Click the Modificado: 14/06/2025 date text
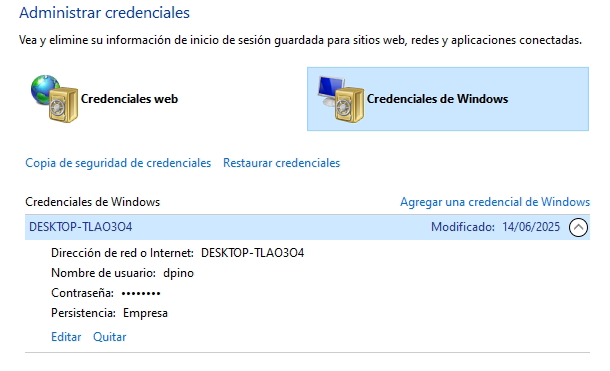 pos(495,227)
